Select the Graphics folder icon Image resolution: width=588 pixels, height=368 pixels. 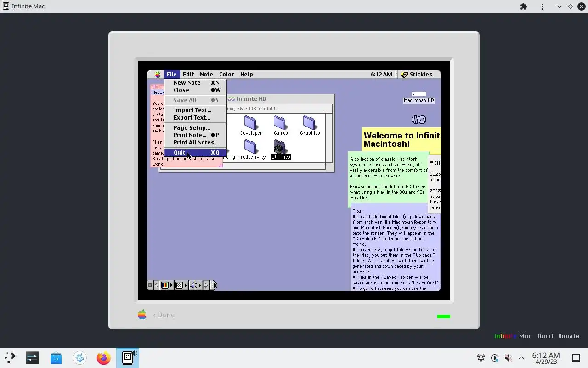pyautogui.click(x=310, y=123)
